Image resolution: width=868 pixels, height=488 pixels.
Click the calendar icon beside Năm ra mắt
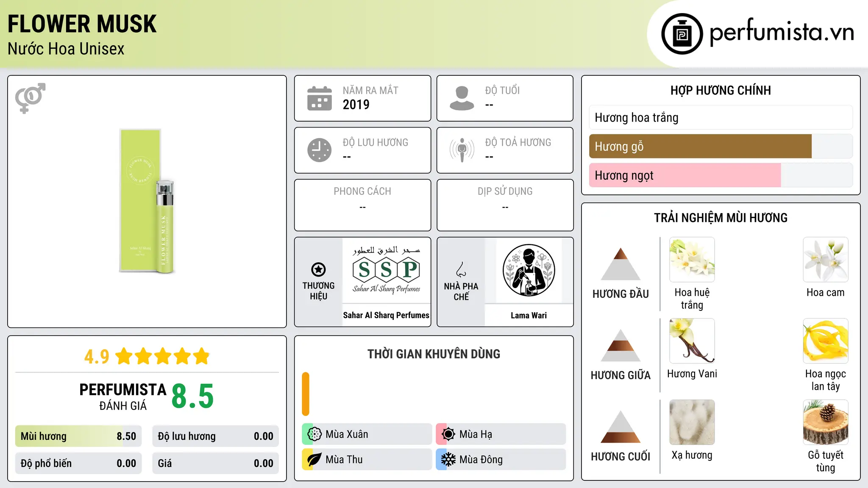(x=320, y=98)
